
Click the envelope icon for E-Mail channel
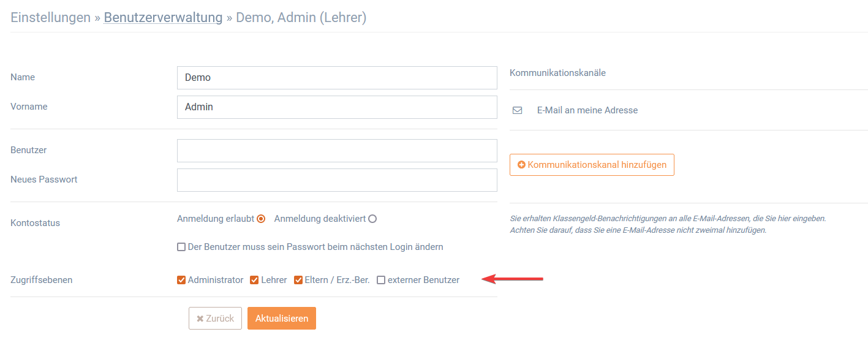pyautogui.click(x=517, y=111)
